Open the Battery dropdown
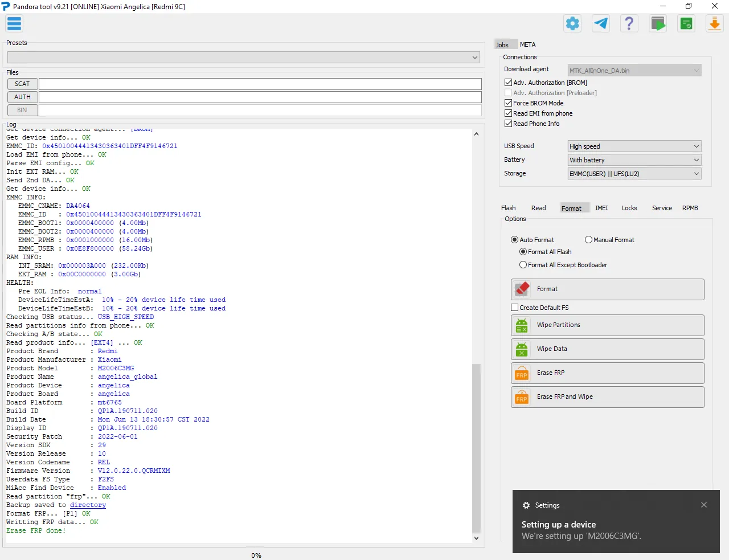 634,160
